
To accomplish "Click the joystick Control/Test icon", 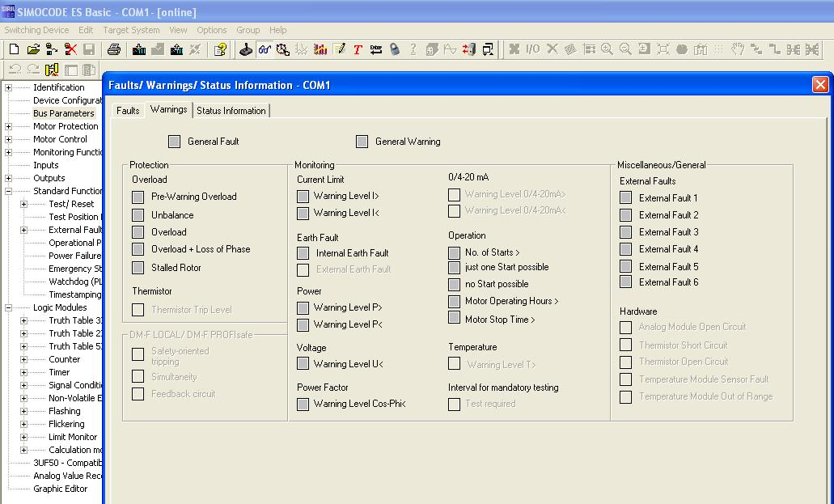I will tap(246, 49).
